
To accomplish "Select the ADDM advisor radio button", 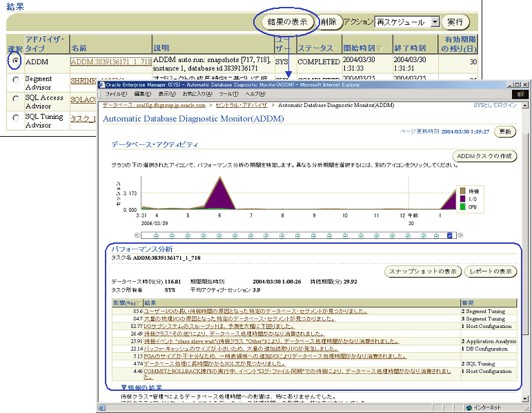I will coord(14,61).
